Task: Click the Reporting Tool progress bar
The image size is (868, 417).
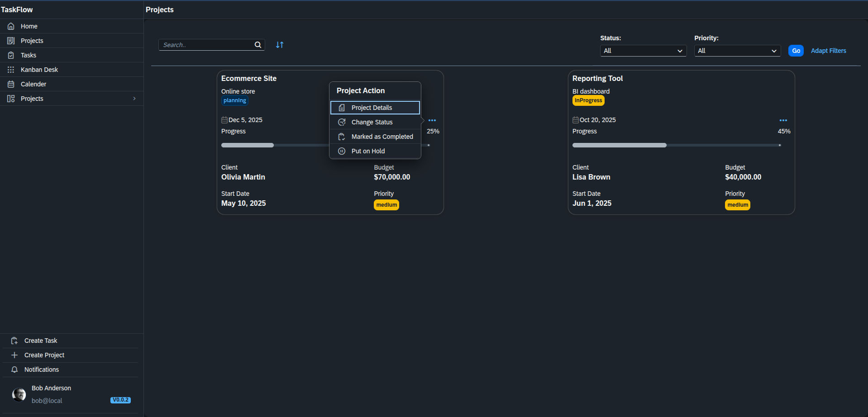Action: pos(677,145)
